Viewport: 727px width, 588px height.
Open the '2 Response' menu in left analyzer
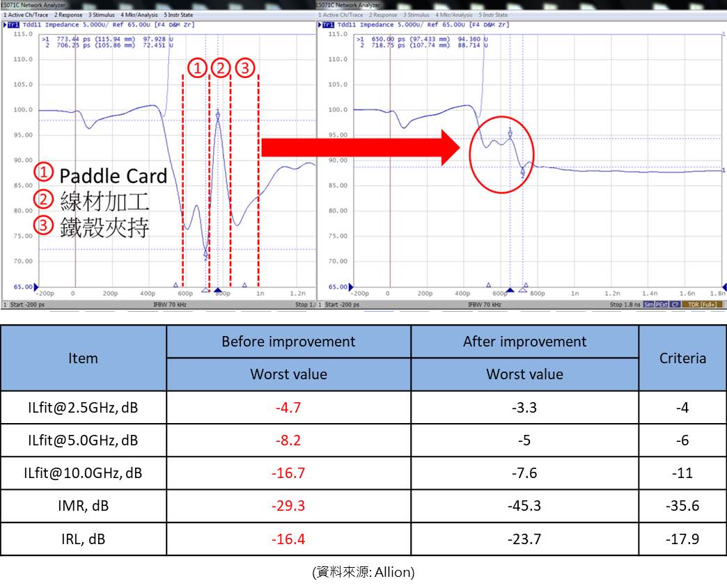coord(68,15)
